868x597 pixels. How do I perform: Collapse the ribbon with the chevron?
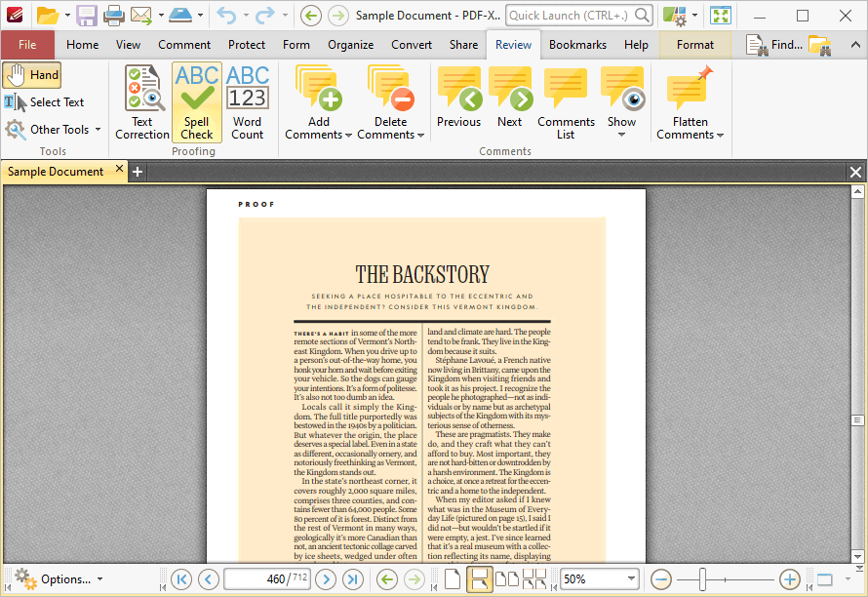(x=855, y=45)
